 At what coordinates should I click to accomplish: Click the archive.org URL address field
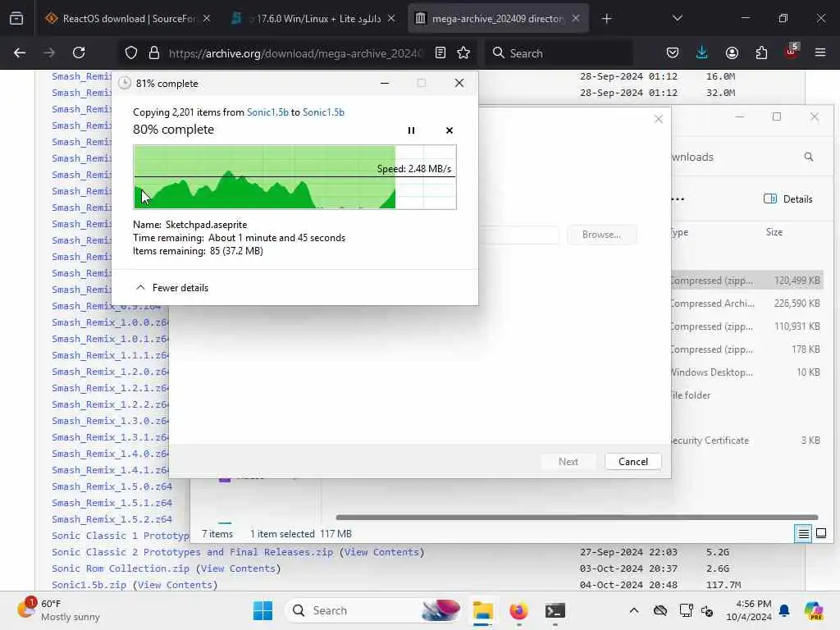[295, 53]
